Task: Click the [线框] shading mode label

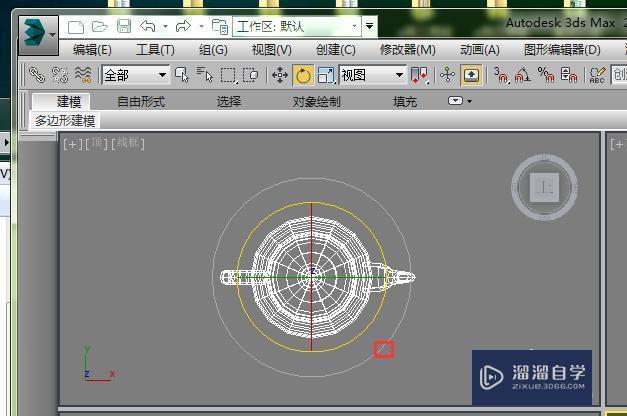Action: tap(128, 143)
